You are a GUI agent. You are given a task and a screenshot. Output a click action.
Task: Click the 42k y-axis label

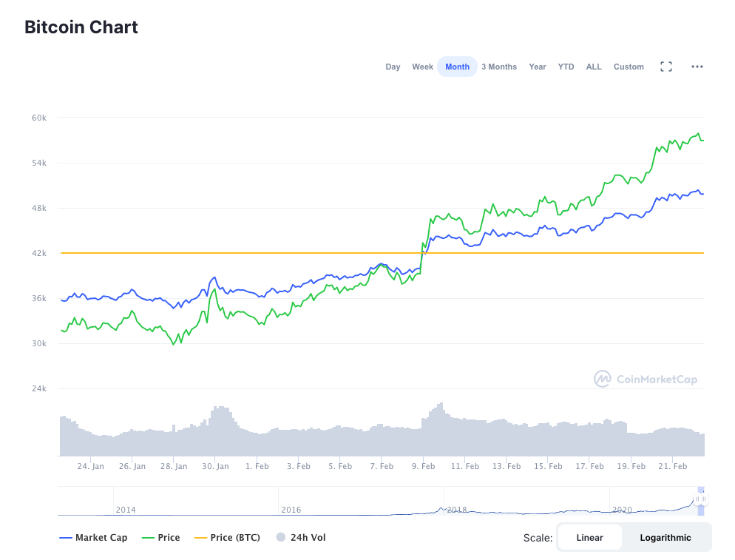point(39,253)
